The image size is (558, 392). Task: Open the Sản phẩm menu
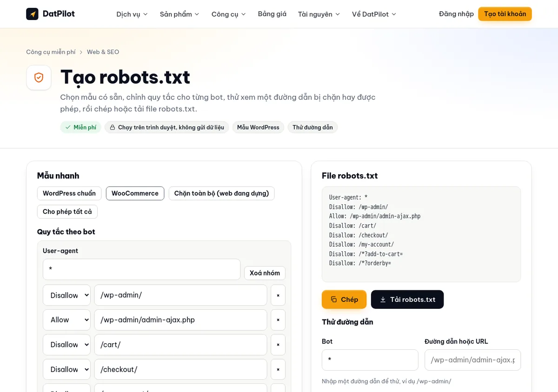point(179,14)
